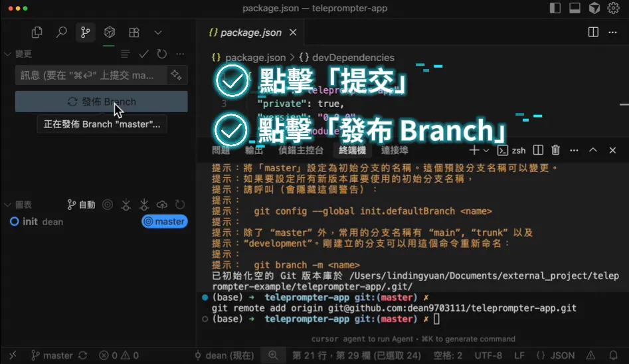Switch to the 問題 panel tab
This screenshot has width=629, height=364.
(x=221, y=150)
